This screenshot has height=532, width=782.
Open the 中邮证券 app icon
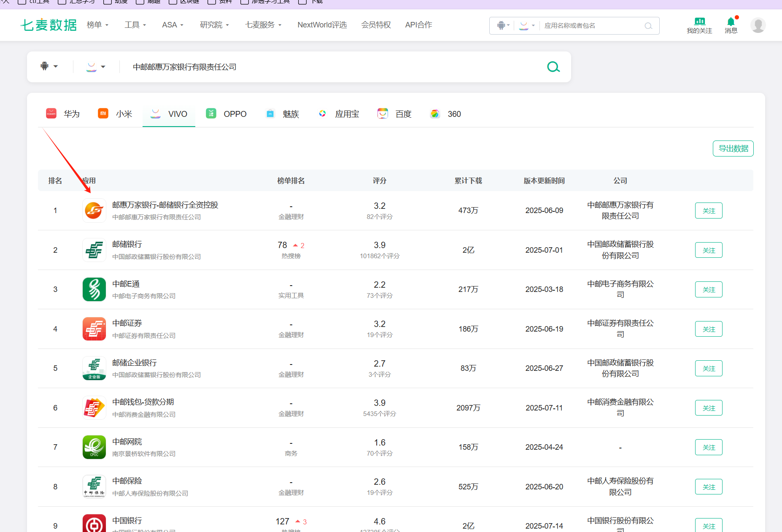coord(94,329)
